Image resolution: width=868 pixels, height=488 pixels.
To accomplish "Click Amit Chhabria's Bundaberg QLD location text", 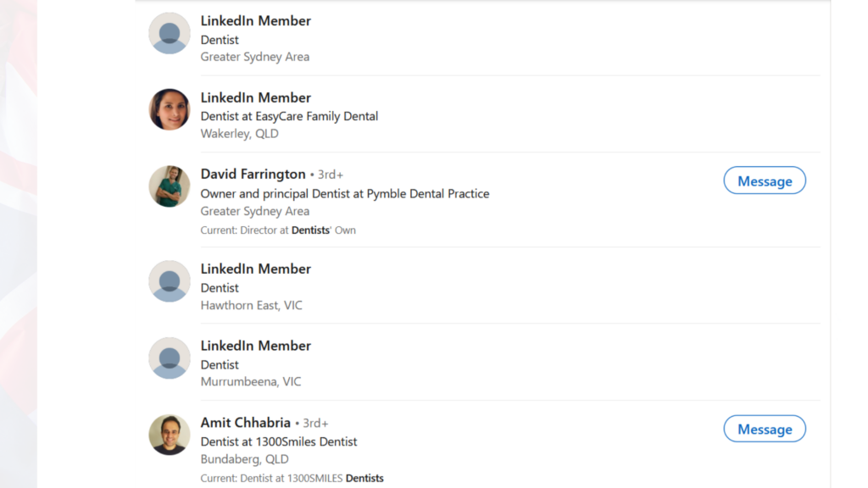I will coord(245,458).
